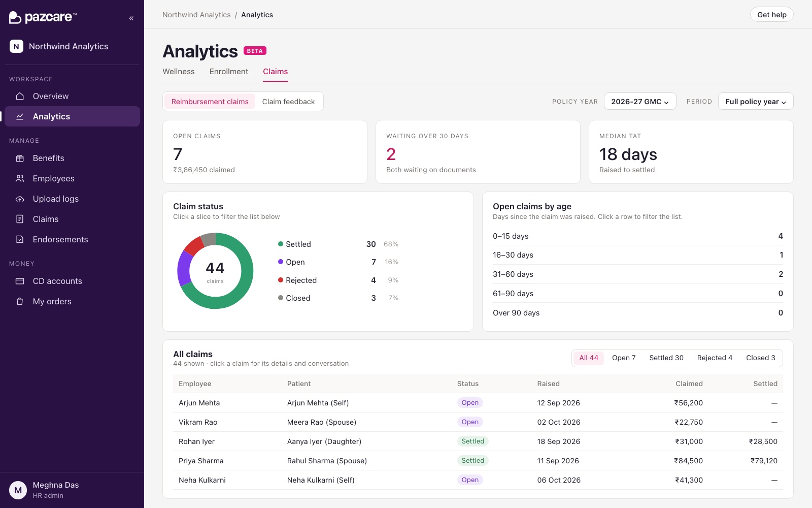
Task: Click the Get help button
Action: 772,15
